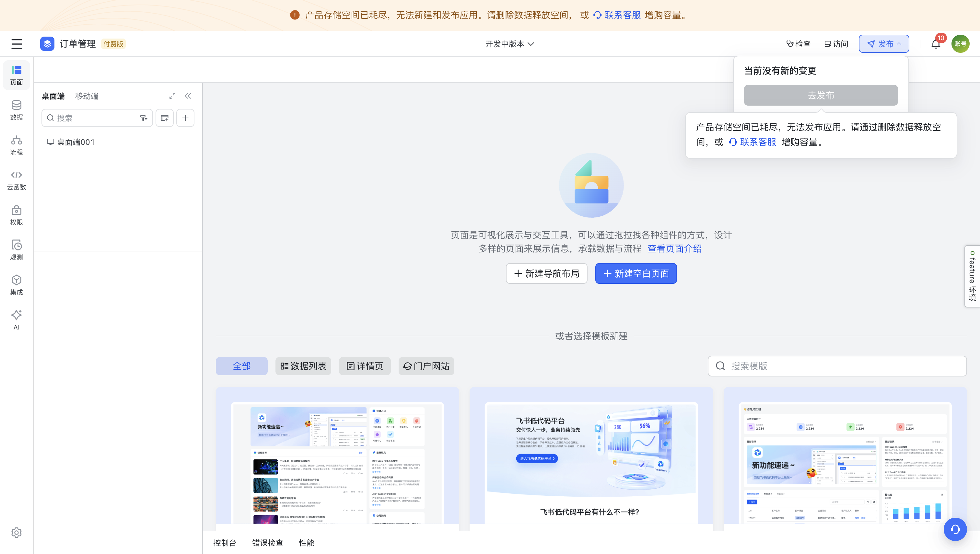Viewport: 980px width, 554px height.
Task: Click 新建空白页面 button
Action: [x=636, y=273]
